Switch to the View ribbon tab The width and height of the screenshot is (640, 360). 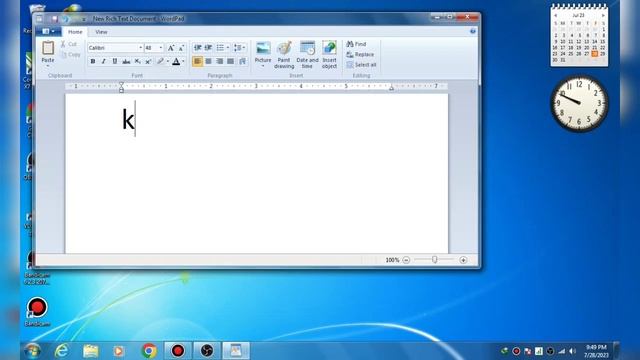click(101, 32)
